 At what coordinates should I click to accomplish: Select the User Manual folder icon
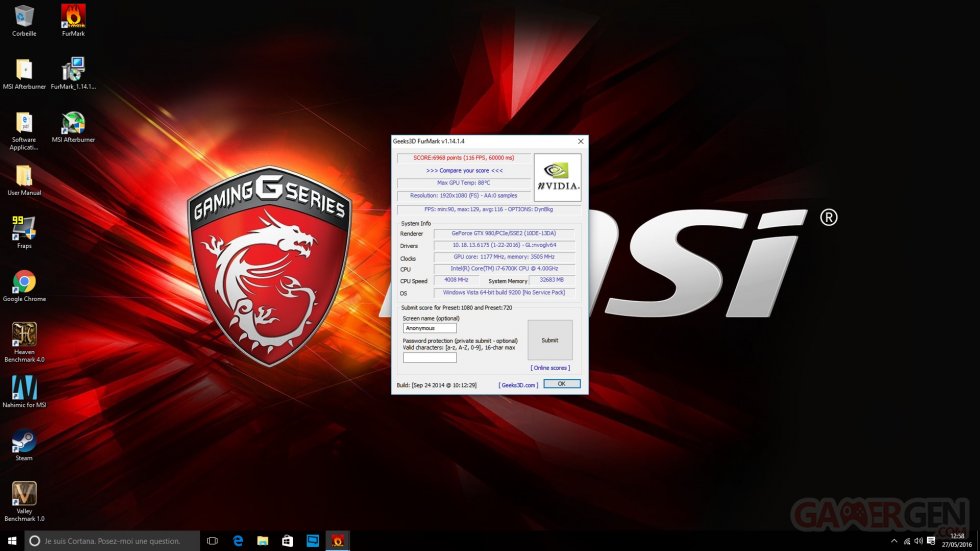tap(24, 181)
